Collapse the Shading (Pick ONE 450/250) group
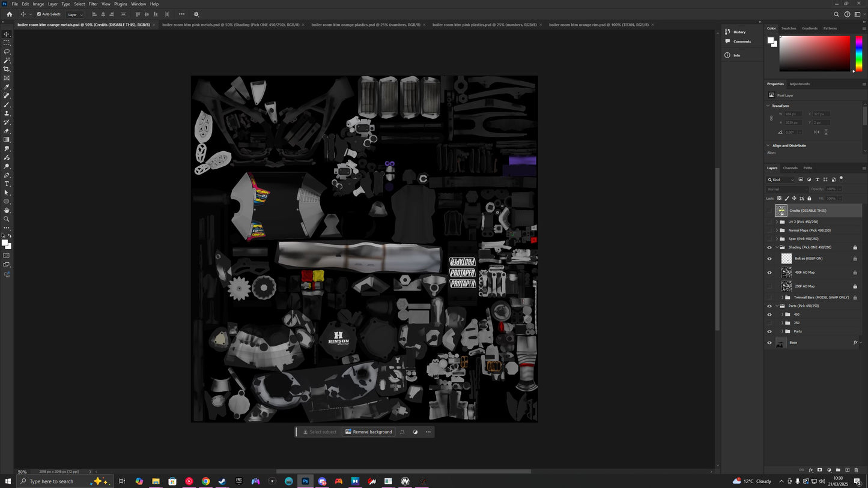This screenshot has width=868, height=488. tap(777, 247)
